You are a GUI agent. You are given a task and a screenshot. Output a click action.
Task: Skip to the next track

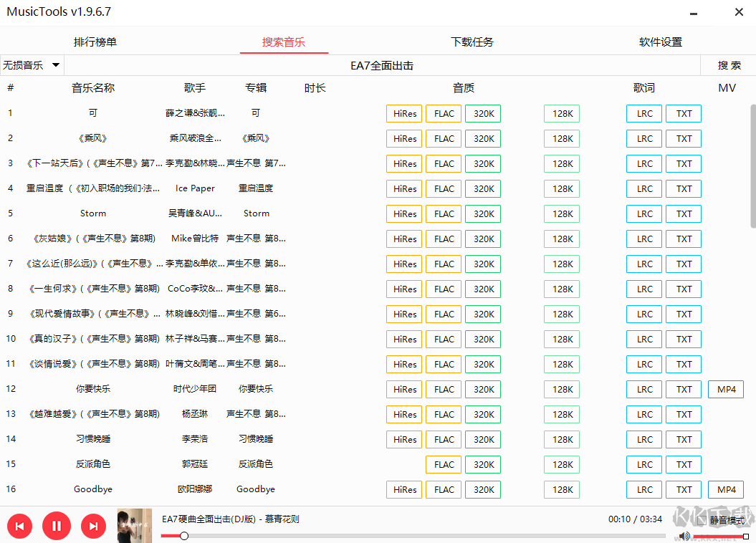(x=93, y=525)
